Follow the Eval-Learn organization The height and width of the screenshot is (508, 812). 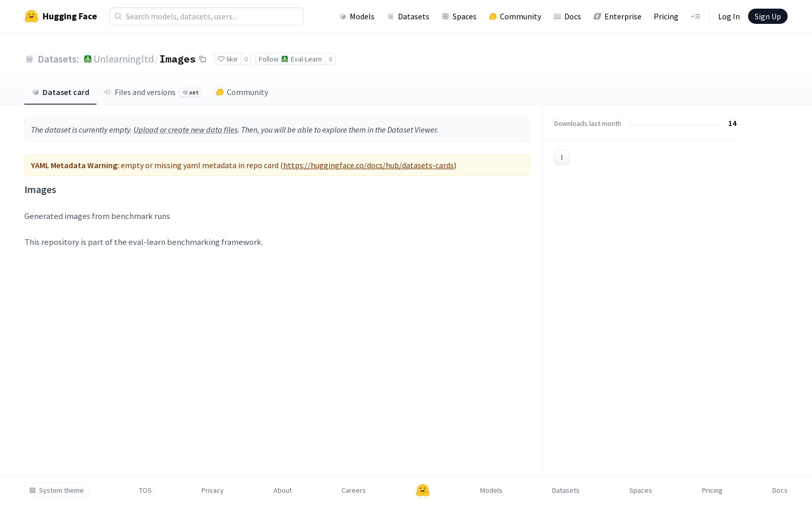coord(290,59)
